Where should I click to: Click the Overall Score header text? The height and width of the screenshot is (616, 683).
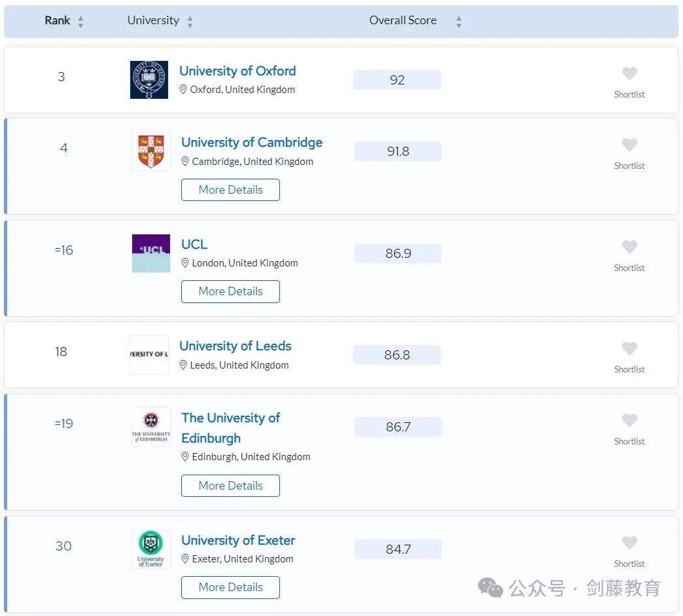pos(403,20)
